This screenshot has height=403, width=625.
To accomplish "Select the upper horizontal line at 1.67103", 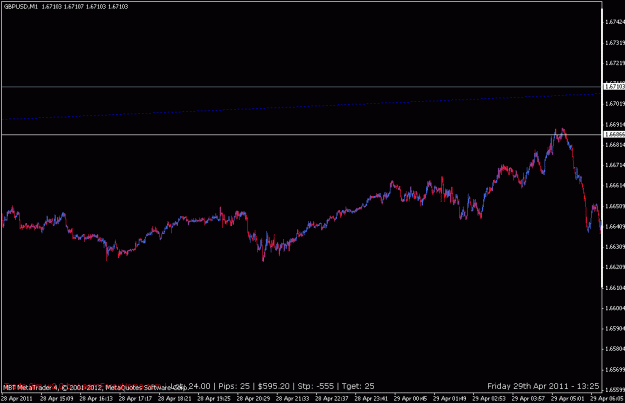I will [x=301, y=86].
